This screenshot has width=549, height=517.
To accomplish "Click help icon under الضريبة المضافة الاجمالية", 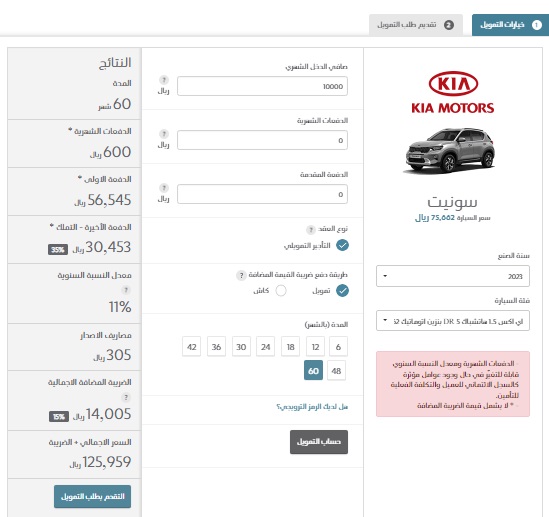I will [126, 397].
